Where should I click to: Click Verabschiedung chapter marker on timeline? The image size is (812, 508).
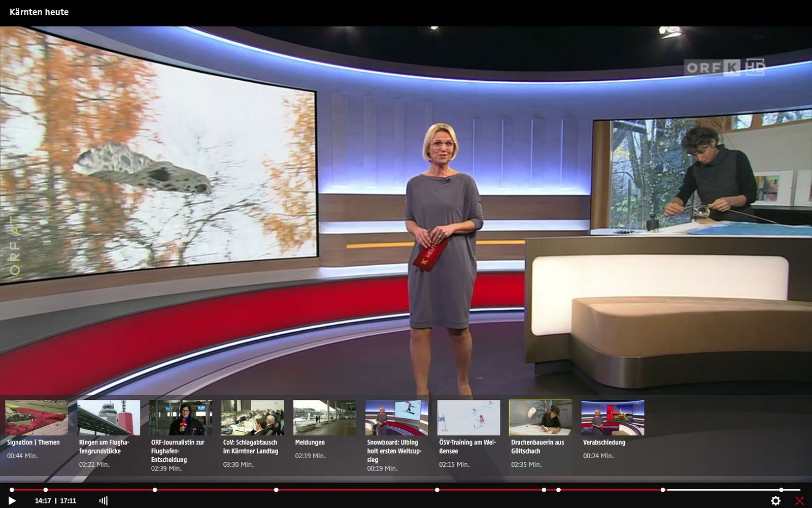(x=781, y=490)
